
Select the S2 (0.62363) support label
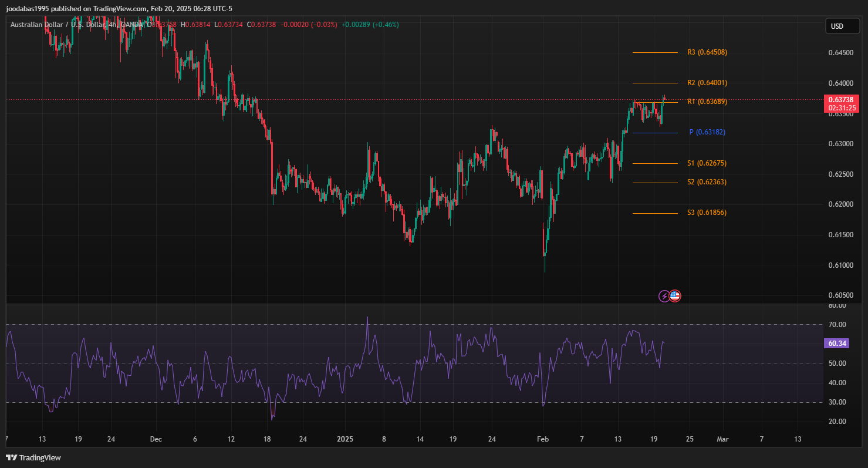pos(707,182)
